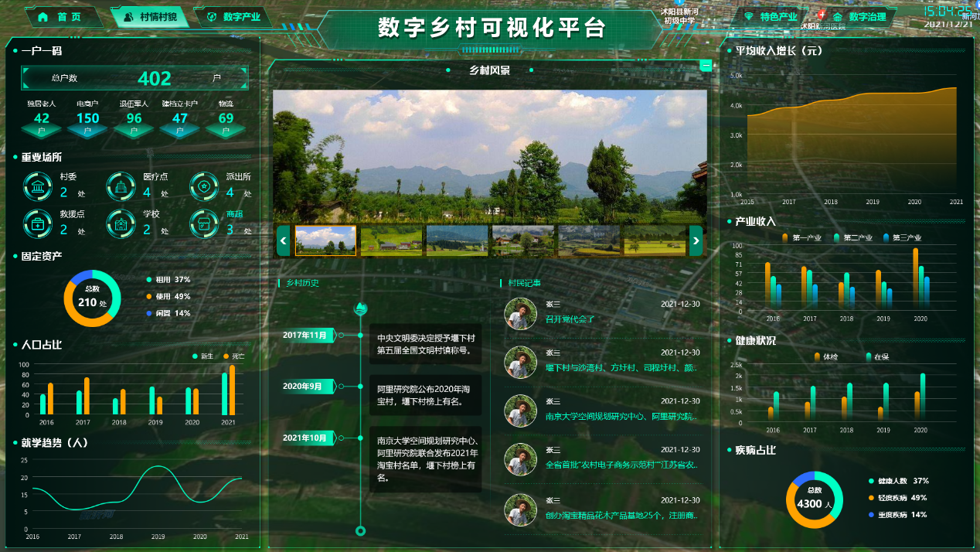Show next scenery photo with right arrow
This screenshot has width=980, height=552.
click(x=696, y=240)
